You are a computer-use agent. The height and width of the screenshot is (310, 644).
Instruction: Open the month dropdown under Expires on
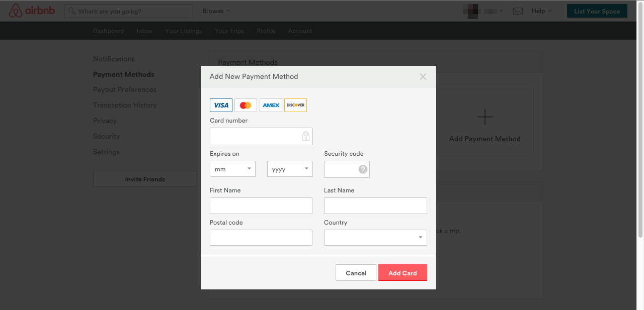232,169
